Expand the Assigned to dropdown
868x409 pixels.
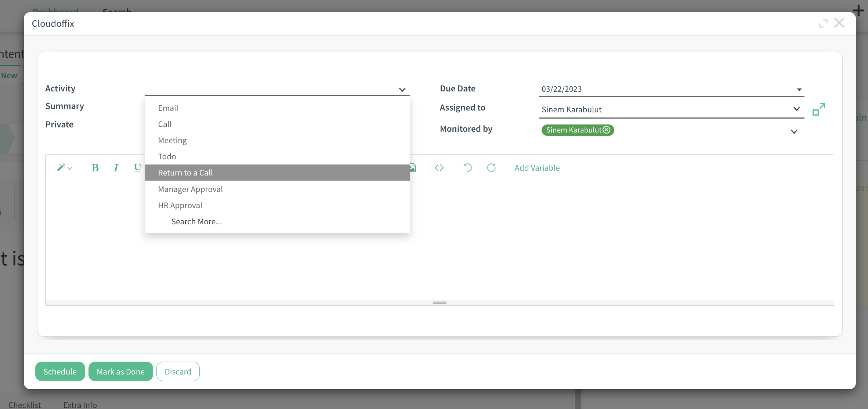tap(796, 109)
